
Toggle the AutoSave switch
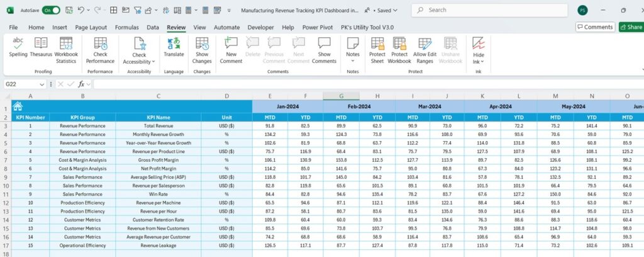tap(51, 10)
